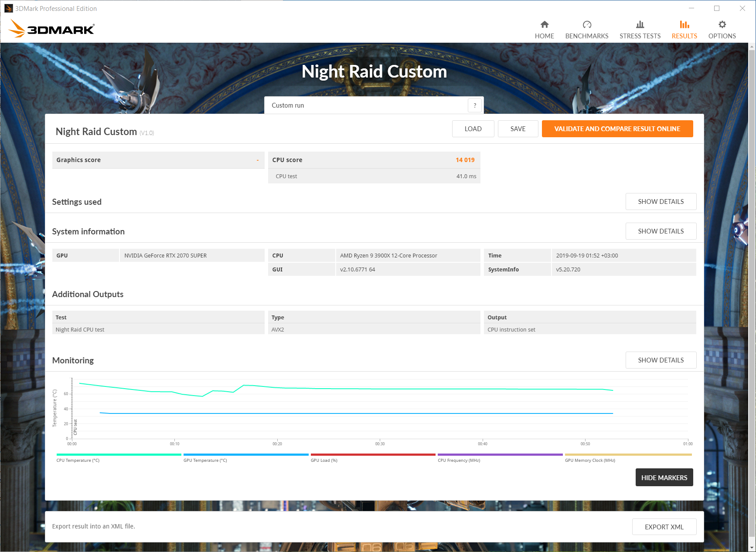
Task: Click the SystemInfo version v5.20.720
Action: pos(568,270)
